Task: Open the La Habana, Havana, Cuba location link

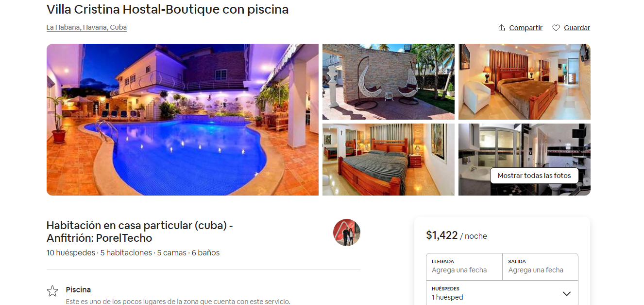Action: [86, 27]
